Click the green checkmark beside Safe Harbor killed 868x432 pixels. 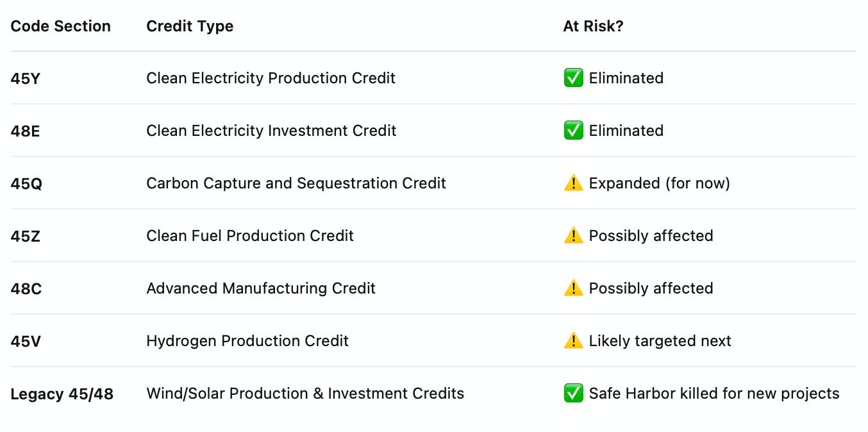(x=573, y=394)
